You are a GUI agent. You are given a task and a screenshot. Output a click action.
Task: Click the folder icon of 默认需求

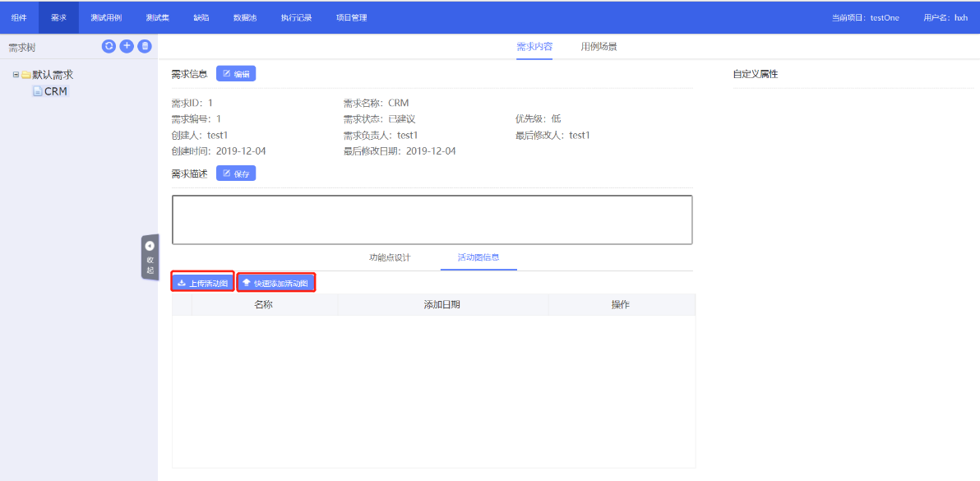[26, 75]
